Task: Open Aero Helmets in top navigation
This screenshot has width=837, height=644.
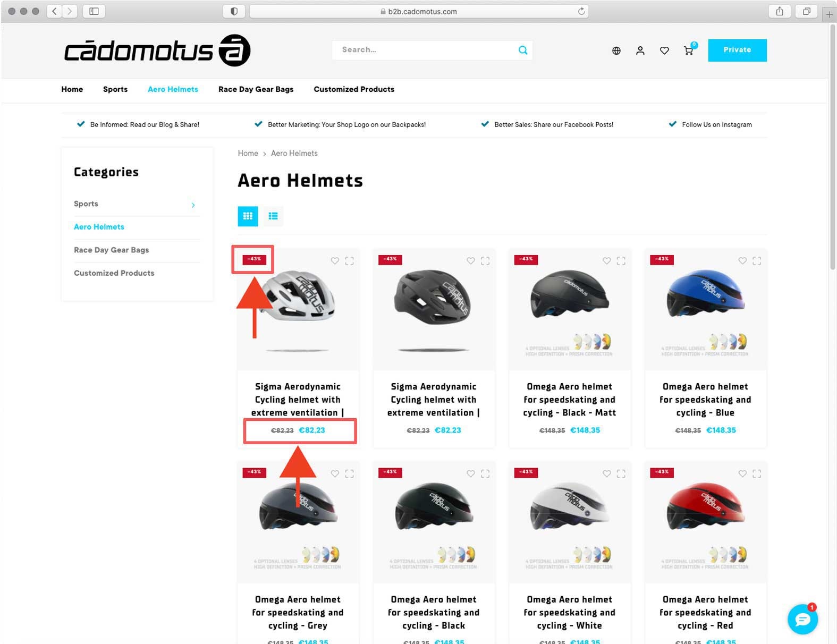Action: pyautogui.click(x=173, y=89)
